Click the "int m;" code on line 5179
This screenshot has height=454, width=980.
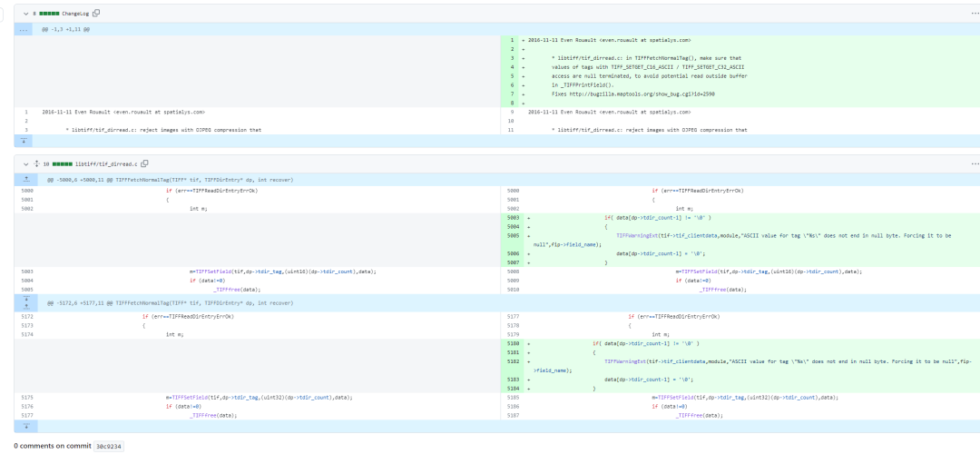click(661, 334)
